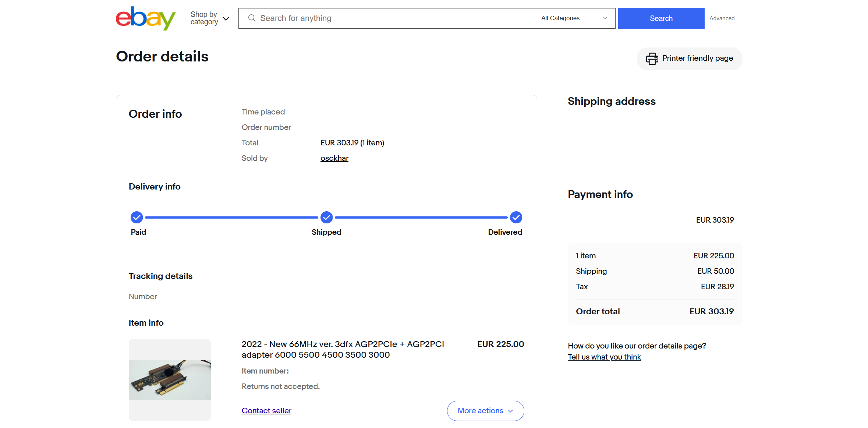Open the Advanced search link
Viewport: 868px width, 428px height.
tap(722, 18)
